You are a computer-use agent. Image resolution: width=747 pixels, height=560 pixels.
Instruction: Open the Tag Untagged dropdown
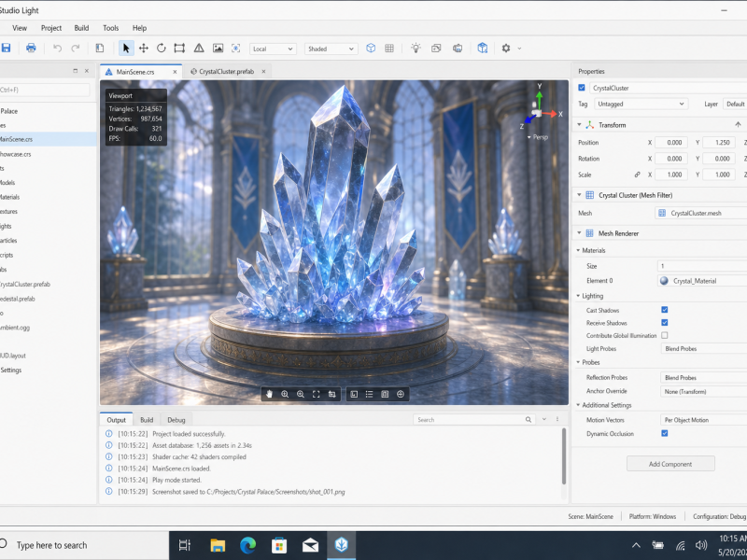(x=641, y=104)
